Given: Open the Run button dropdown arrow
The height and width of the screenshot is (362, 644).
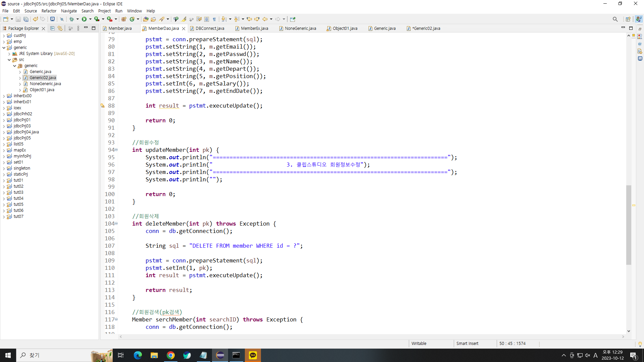Looking at the screenshot, I should [90, 19].
